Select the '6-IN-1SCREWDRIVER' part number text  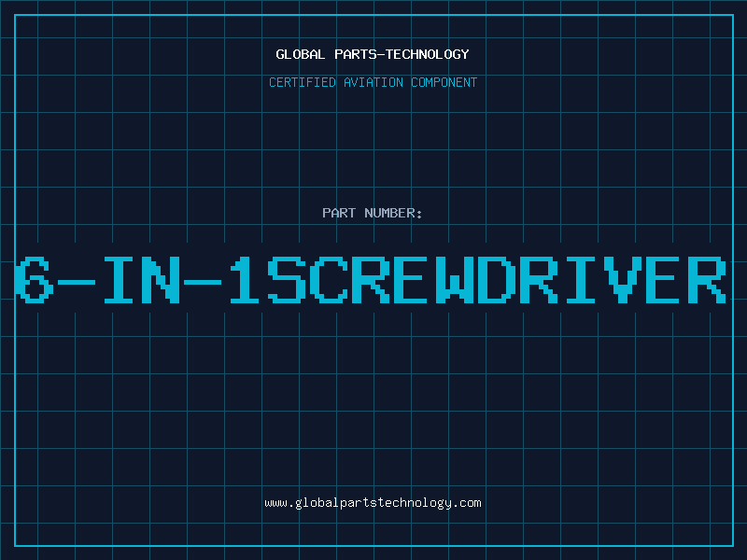371,280
